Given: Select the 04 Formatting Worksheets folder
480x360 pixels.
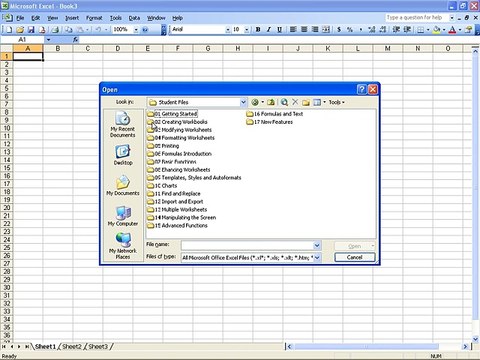Looking at the screenshot, I should point(181,138).
